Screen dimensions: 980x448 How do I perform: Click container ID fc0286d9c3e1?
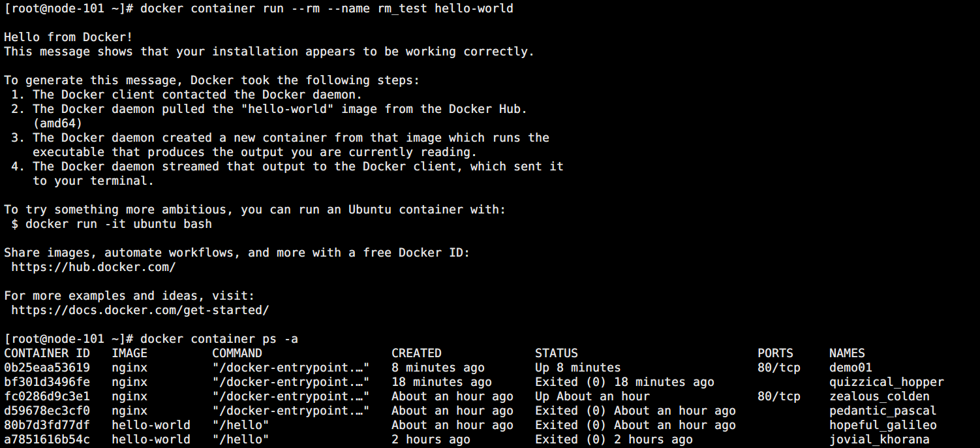[47, 396]
